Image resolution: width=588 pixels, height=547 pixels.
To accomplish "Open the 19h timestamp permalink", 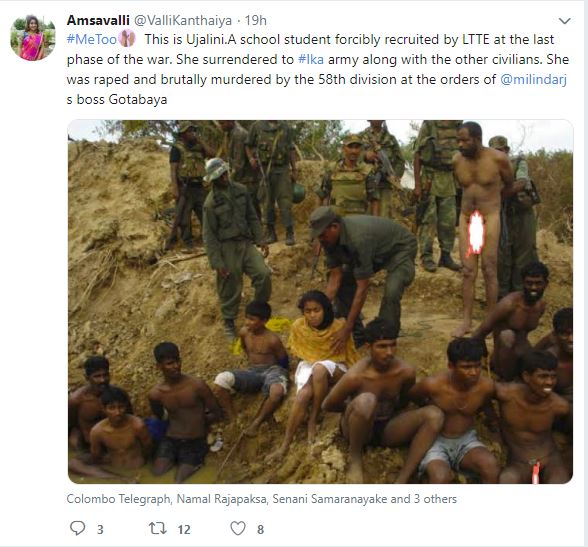I will pos(255,20).
